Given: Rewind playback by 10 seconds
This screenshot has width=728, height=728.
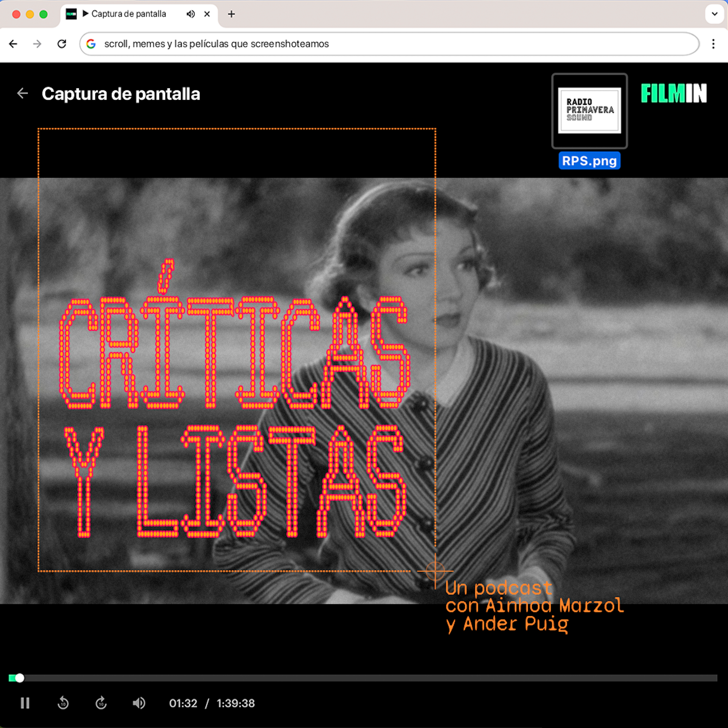Looking at the screenshot, I should pyautogui.click(x=63, y=703).
